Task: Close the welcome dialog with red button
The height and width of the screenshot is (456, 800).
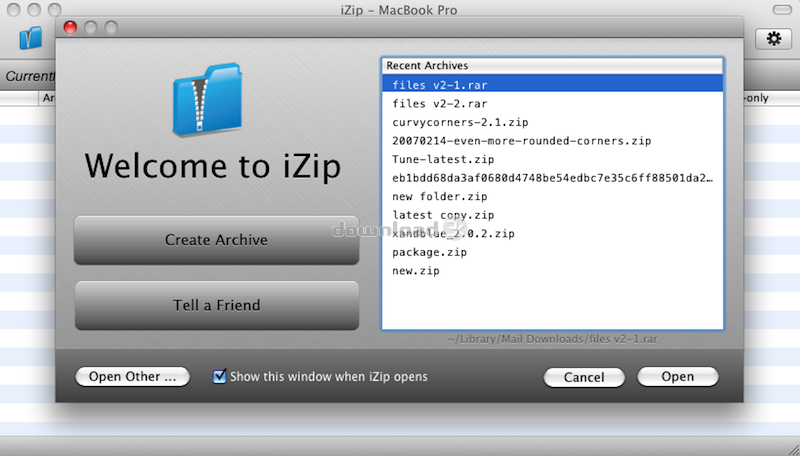Action: (70, 27)
